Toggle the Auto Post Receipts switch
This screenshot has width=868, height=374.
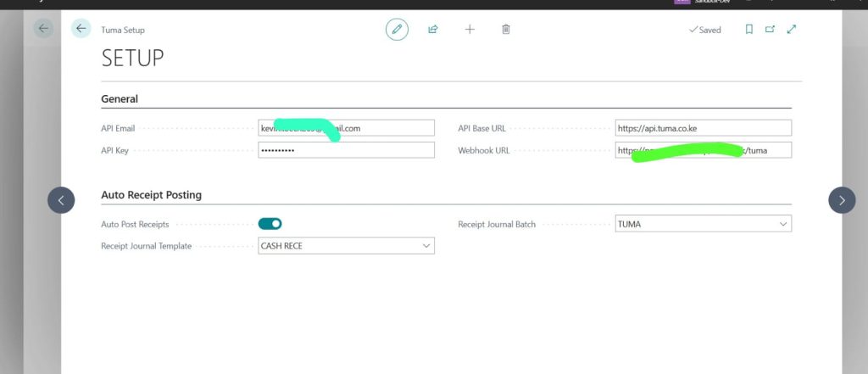[270, 224]
